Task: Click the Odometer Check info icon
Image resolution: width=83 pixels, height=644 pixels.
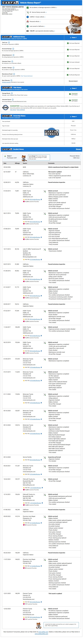Action: [x=12, y=61]
